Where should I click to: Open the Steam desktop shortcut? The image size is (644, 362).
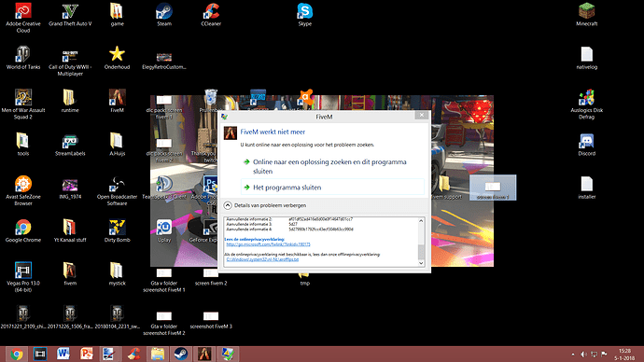pyautogui.click(x=164, y=15)
